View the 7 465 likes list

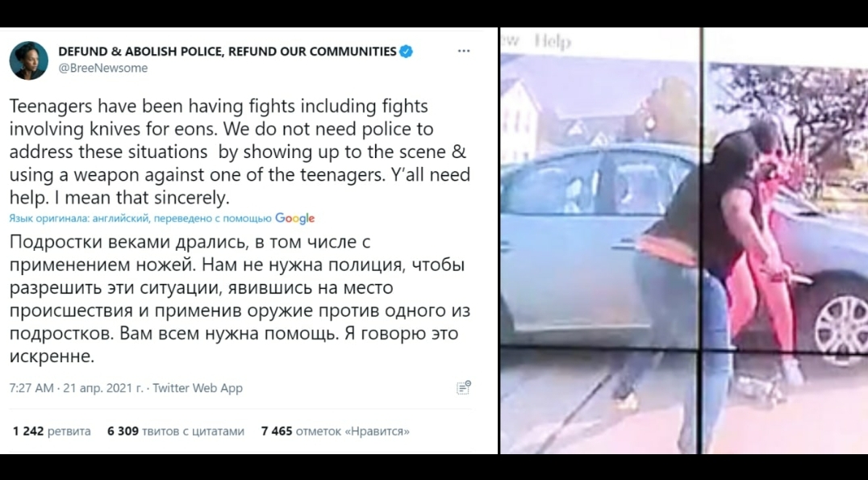(x=336, y=432)
